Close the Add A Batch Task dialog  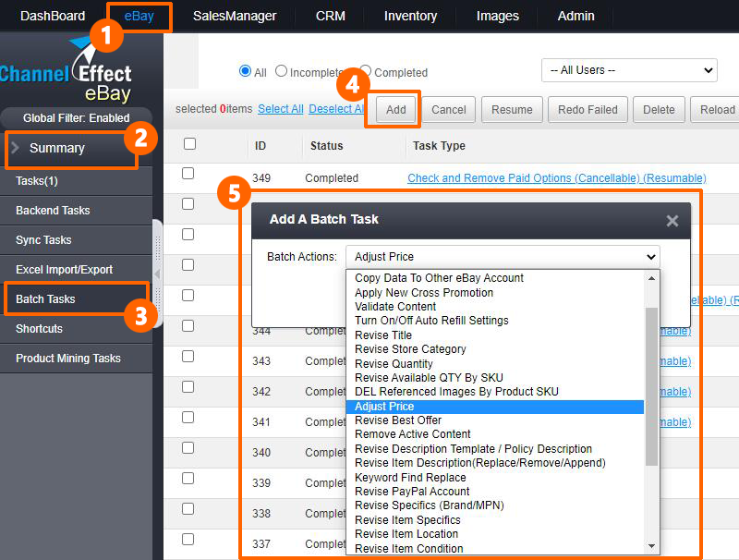pyautogui.click(x=672, y=221)
